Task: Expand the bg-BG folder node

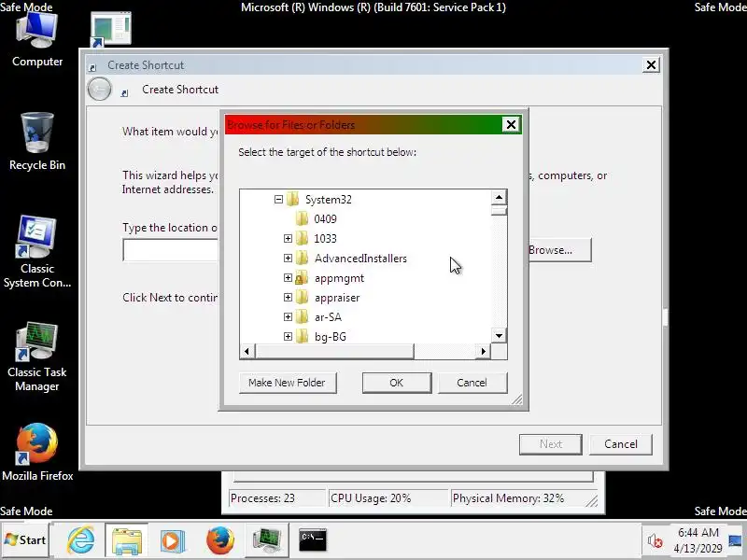Action: tap(288, 336)
